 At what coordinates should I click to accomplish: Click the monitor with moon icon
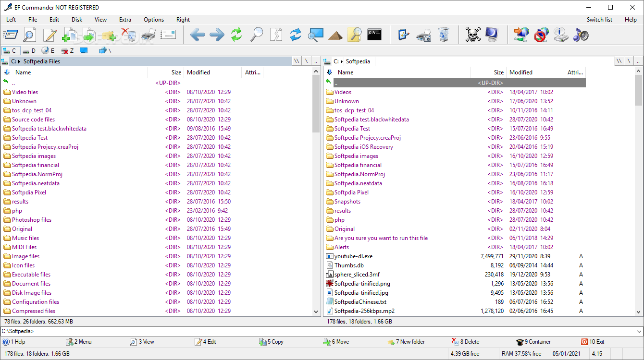point(492,35)
